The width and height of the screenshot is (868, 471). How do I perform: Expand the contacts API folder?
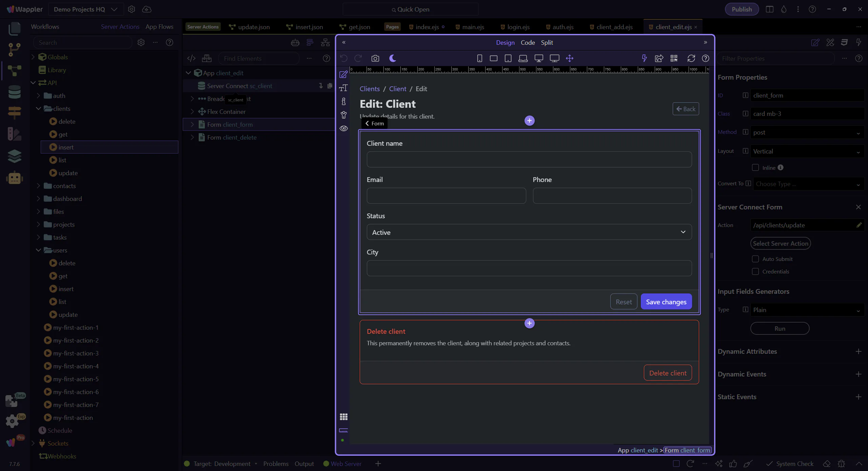[x=38, y=186]
